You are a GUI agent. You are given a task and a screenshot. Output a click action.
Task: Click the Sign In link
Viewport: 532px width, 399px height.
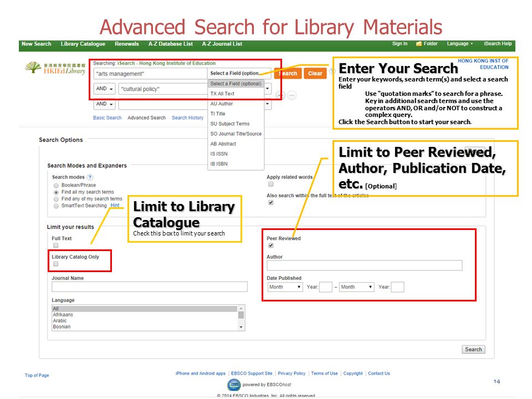pyautogui.click(x=400, y=44)
